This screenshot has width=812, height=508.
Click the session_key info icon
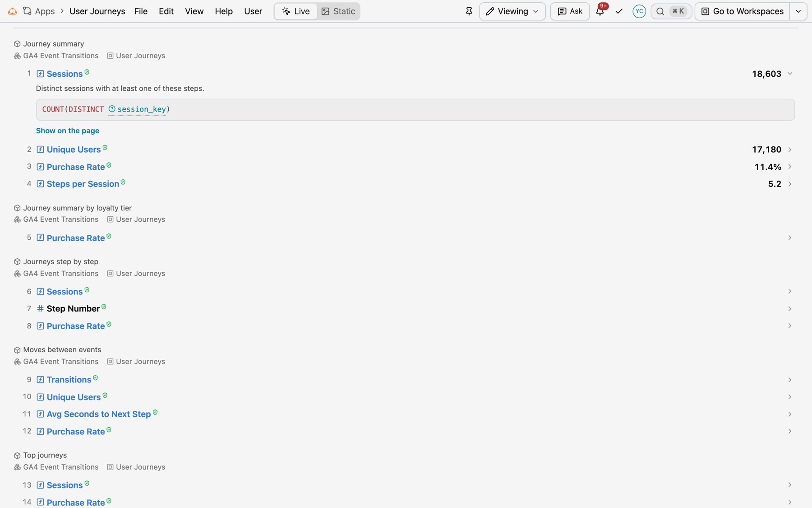112,109
